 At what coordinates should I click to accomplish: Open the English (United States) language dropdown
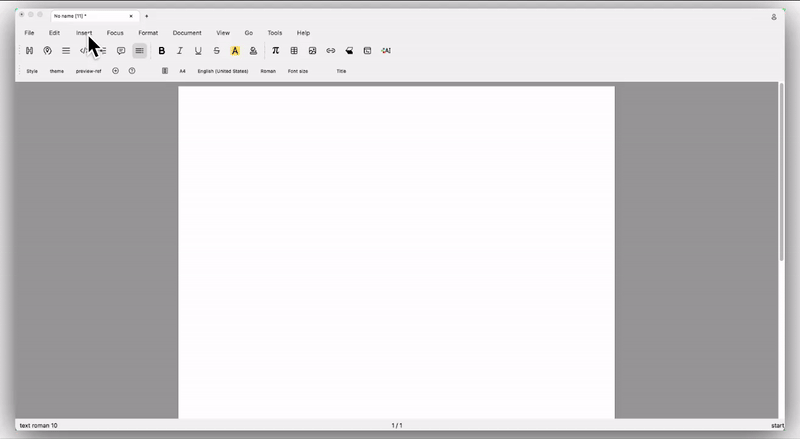222,71
